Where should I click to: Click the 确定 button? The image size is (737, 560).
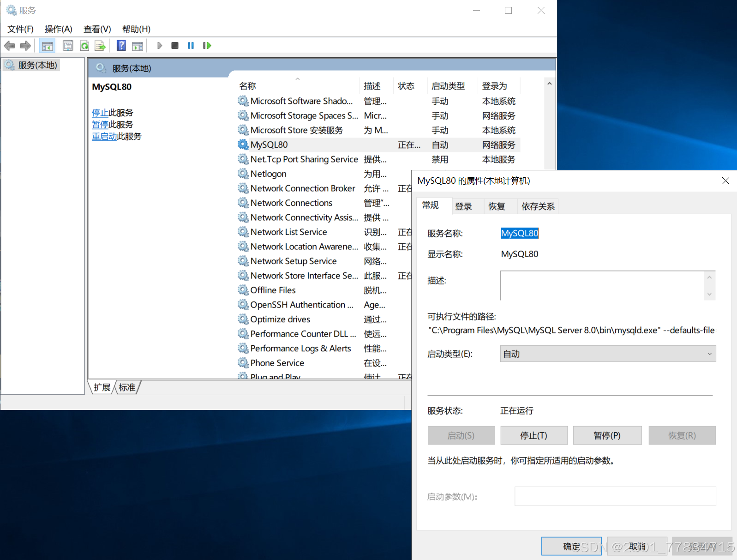[x=571, y=546]
